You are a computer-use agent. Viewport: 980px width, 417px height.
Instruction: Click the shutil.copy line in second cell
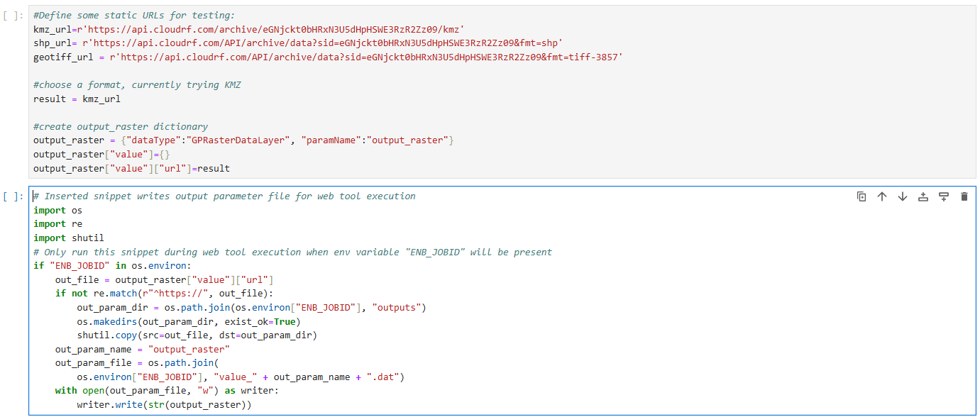197,335
